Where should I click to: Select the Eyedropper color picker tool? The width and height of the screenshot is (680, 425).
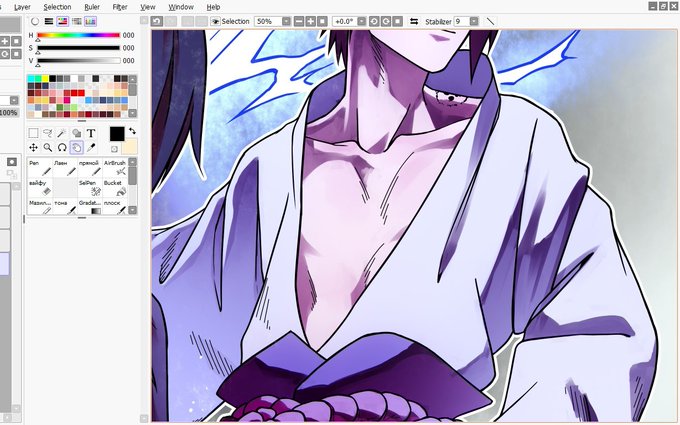(91, 147)
